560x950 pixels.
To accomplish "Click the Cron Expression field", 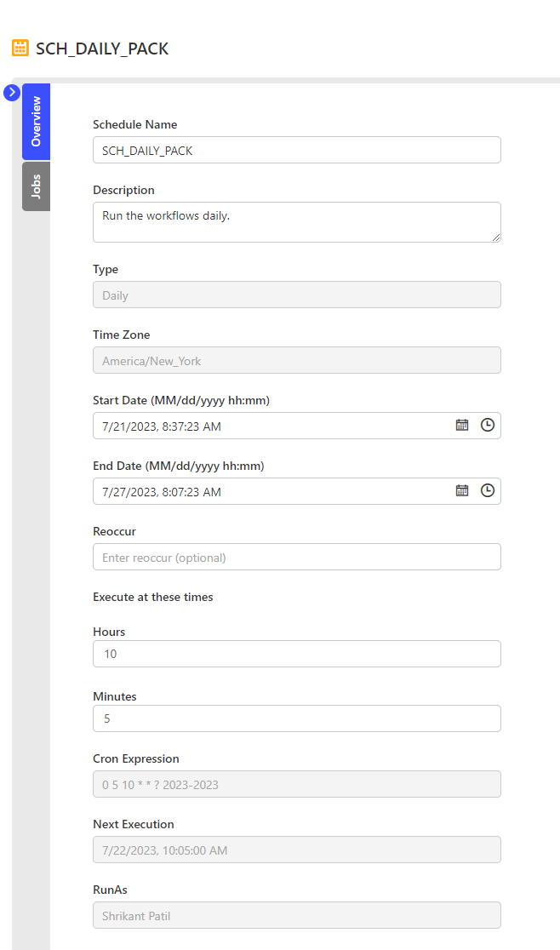I will (x=296, y=784).
